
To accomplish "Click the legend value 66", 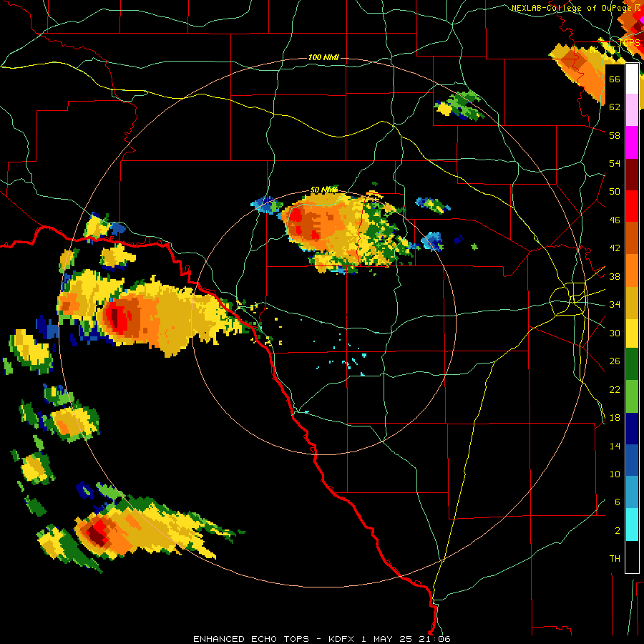I will pos(615,79).
